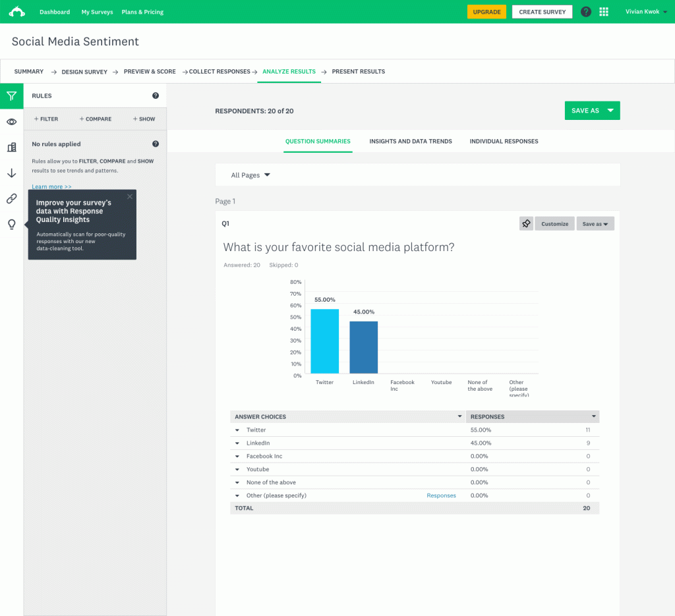Click the lightbulb insights sidebar icon
Viewport: 675px width, 616px height.
pos(12,224)
